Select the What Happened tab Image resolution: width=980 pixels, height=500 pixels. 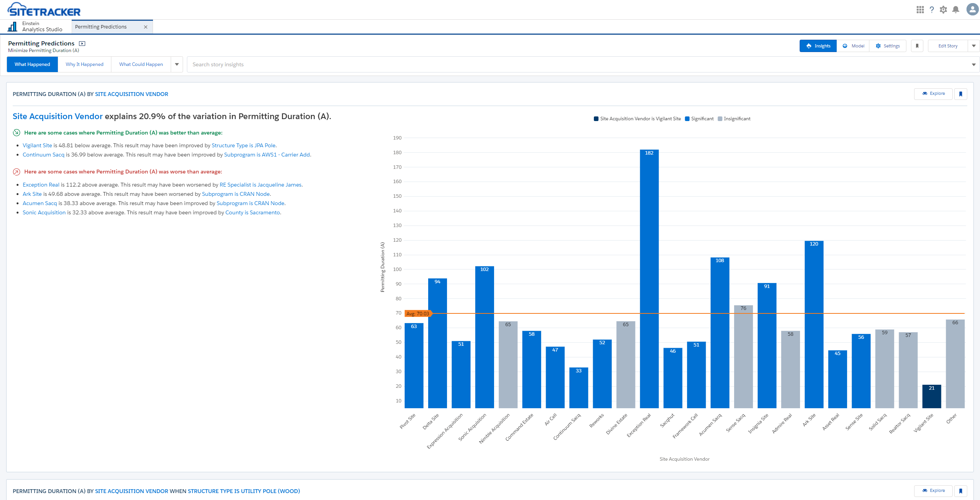[x=32, y=64]
